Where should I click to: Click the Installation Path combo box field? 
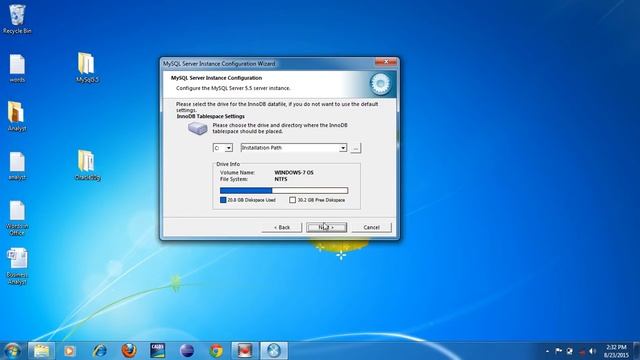(x=294, y=148)
